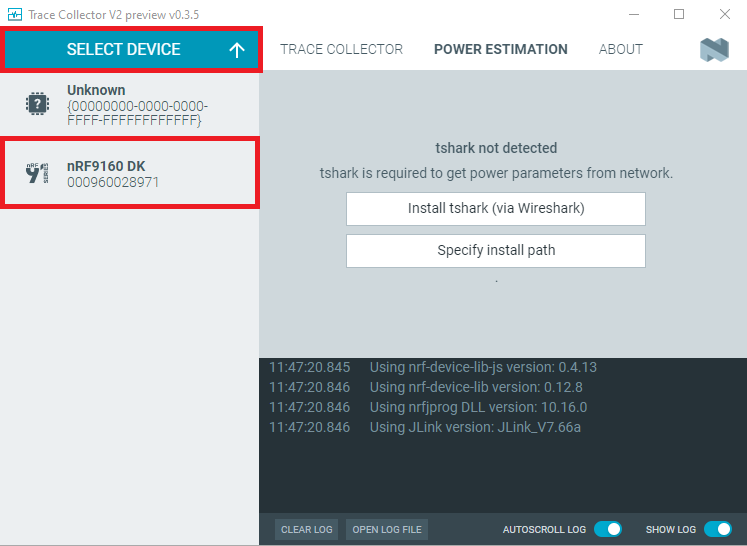Click the Unknown device chip icon
The image size is (747, 546).
click(37, 104)
